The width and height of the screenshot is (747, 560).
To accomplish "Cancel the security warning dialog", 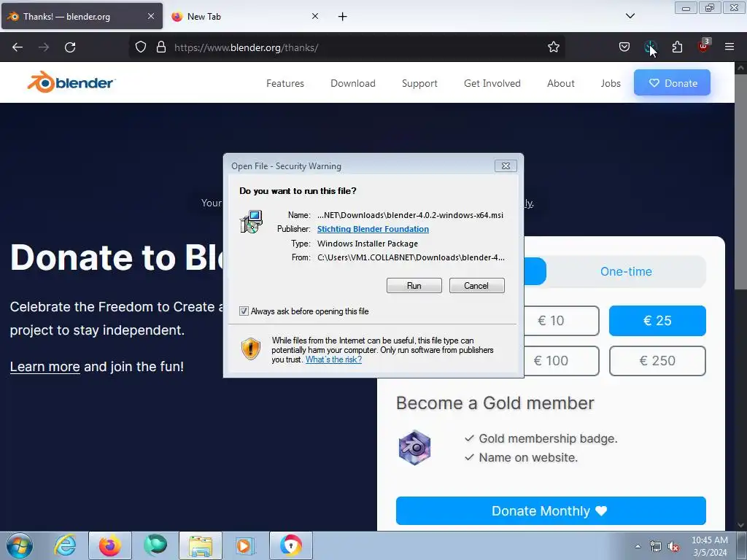I will 476,286.
